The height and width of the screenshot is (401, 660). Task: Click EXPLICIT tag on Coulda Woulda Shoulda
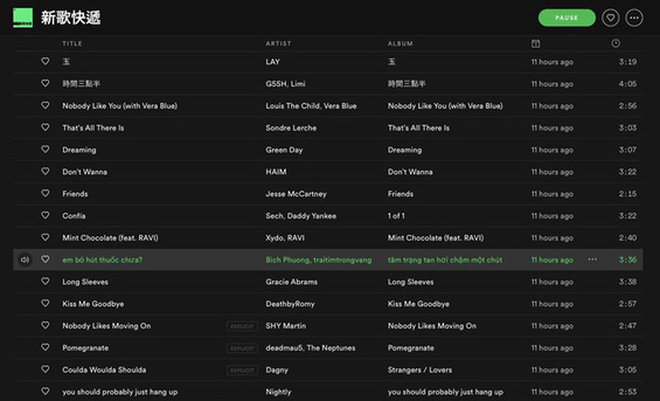pyautogui.click(x=242, y=370)
